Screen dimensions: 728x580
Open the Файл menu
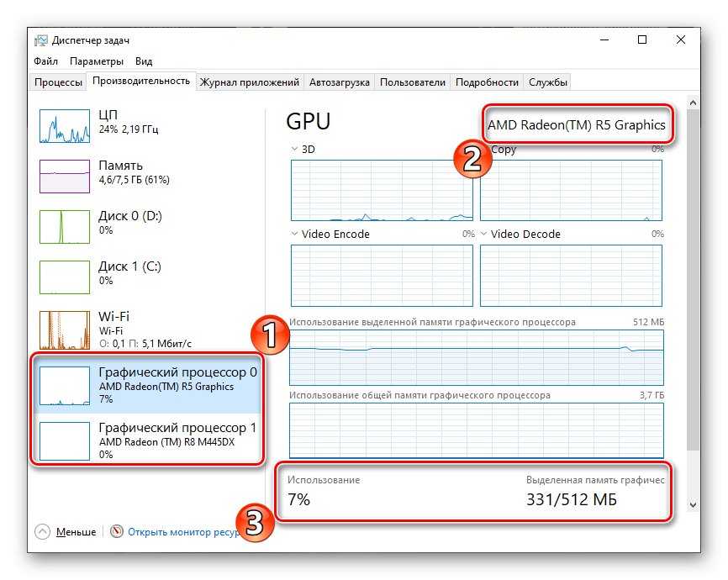pyautogui.click(x=45, y=61)
